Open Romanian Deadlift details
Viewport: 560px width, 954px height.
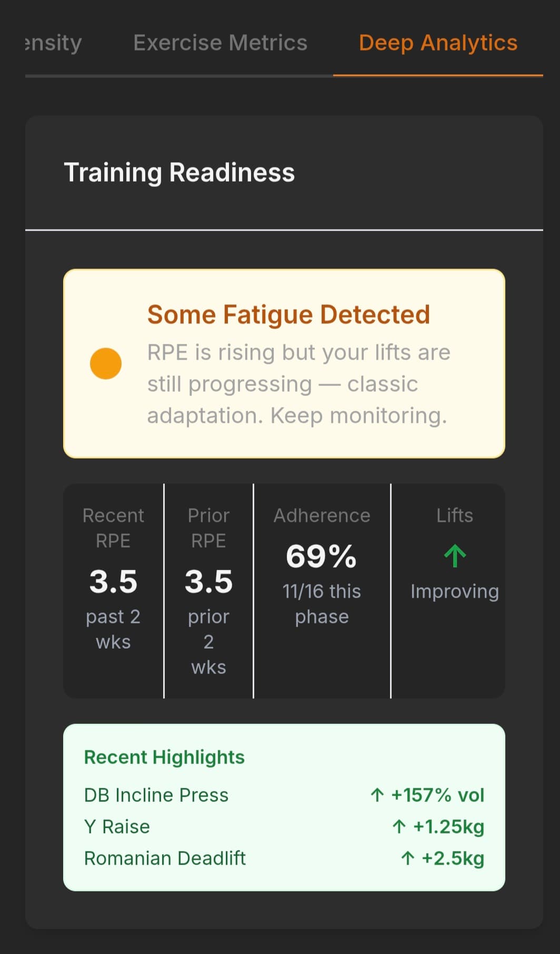pyautogui.click(x=165, y=858)
